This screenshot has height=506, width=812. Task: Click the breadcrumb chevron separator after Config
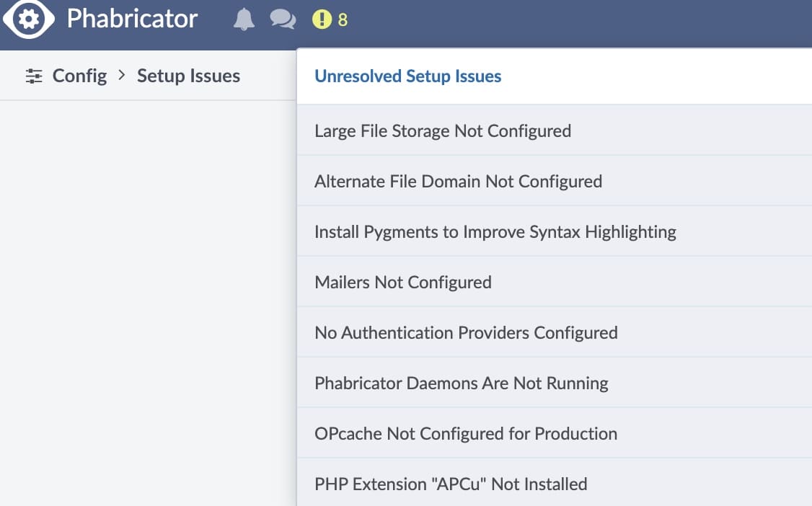click(x=122, y=75)
